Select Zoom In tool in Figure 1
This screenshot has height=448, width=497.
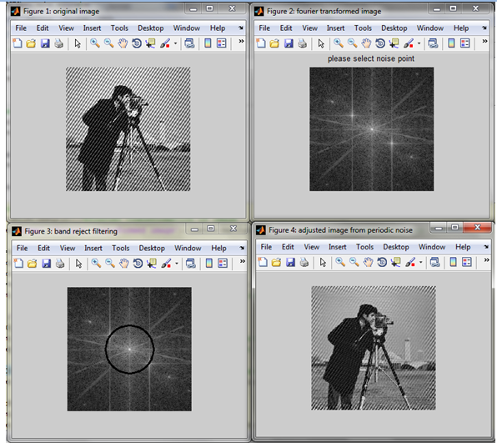[95, 43]
